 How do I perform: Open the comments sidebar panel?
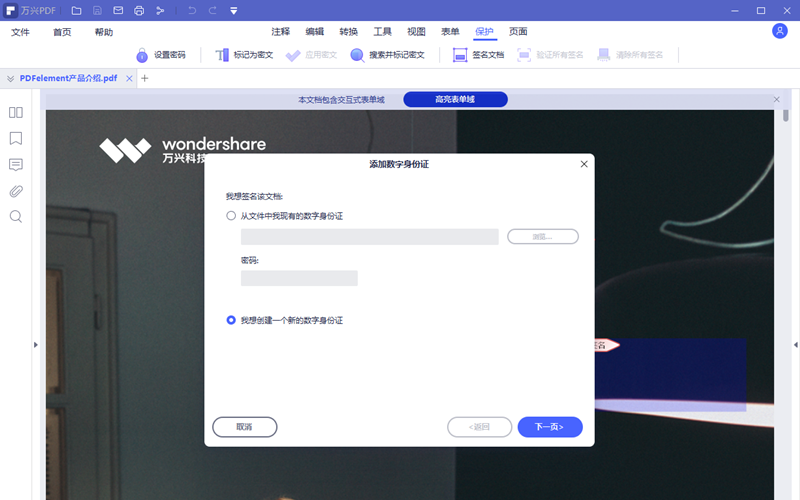(16, 165)
